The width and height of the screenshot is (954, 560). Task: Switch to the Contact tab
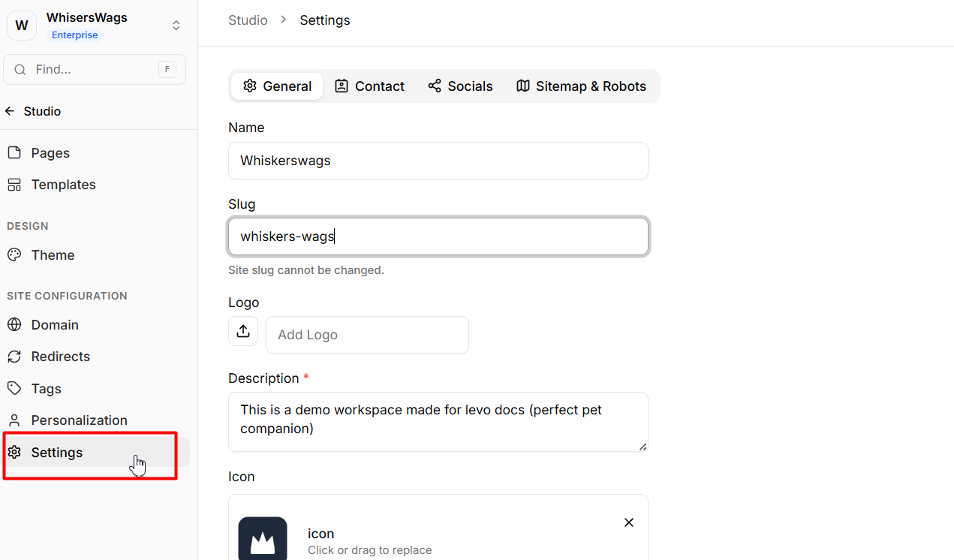pos(369,86)
